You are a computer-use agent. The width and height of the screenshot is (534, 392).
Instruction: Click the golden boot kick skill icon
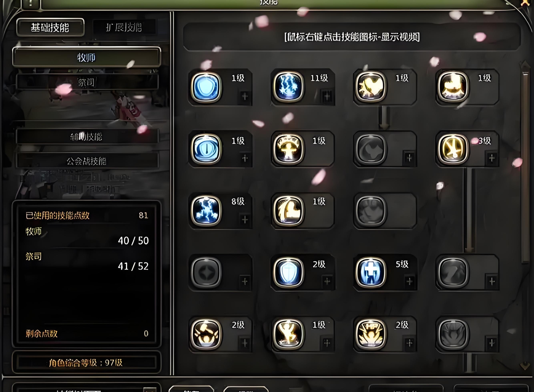(x=288, y=211)
